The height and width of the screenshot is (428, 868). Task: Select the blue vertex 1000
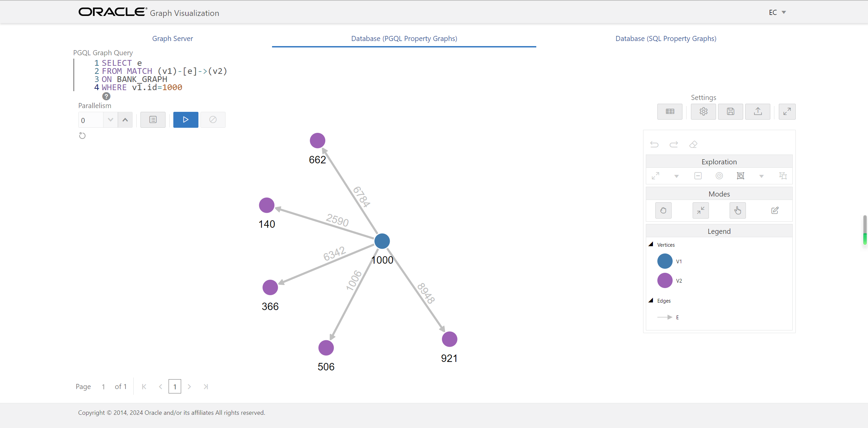[x=382, y=241]
